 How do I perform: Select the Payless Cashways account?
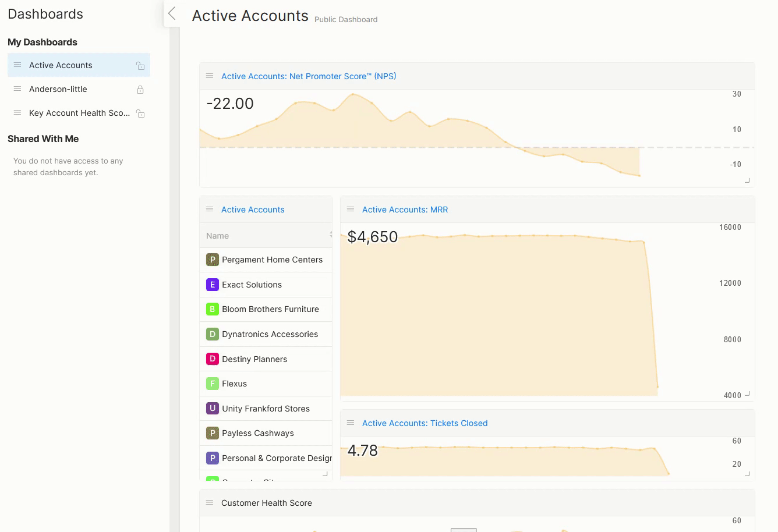click(257, 433)
